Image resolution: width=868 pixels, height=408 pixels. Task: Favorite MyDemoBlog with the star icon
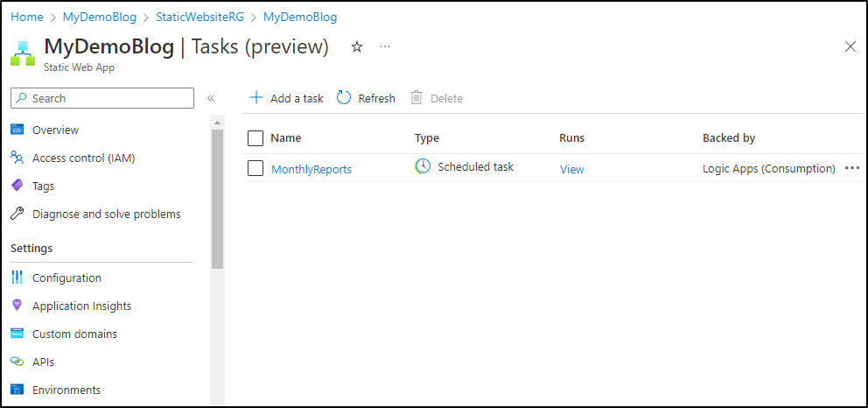click(x=357, y=47)
